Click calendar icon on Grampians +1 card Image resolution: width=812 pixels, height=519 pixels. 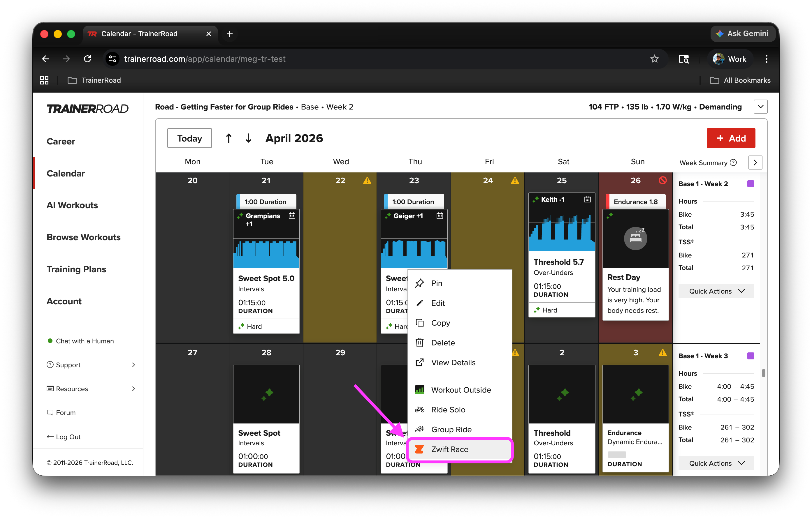(292, 216)
